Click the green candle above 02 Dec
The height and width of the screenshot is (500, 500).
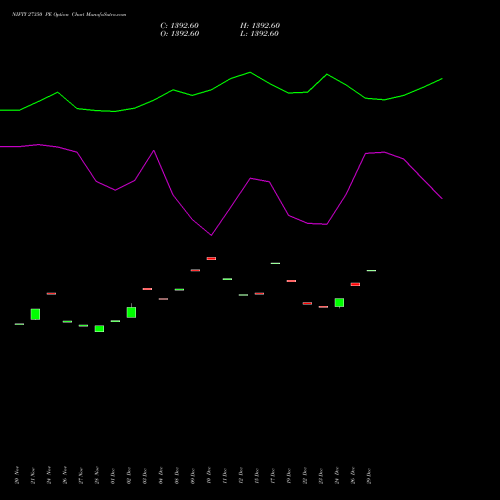coord(131,312)
